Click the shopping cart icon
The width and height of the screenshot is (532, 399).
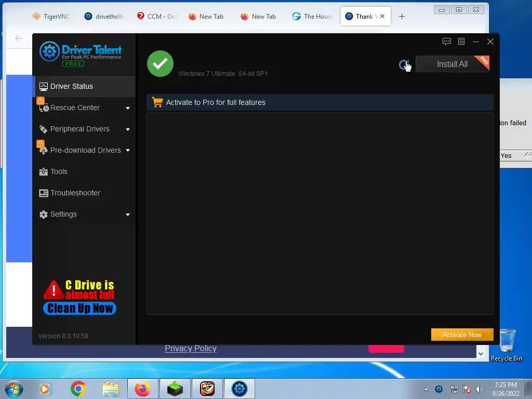click(157, 102)
